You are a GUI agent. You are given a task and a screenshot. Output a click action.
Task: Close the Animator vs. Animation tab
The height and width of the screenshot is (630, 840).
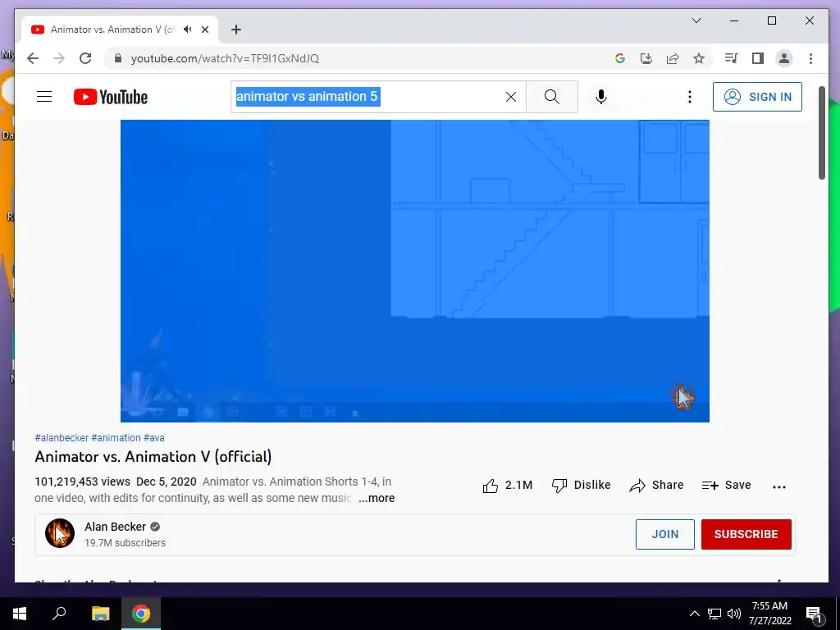pyautogui.click(x=204, y=30)
